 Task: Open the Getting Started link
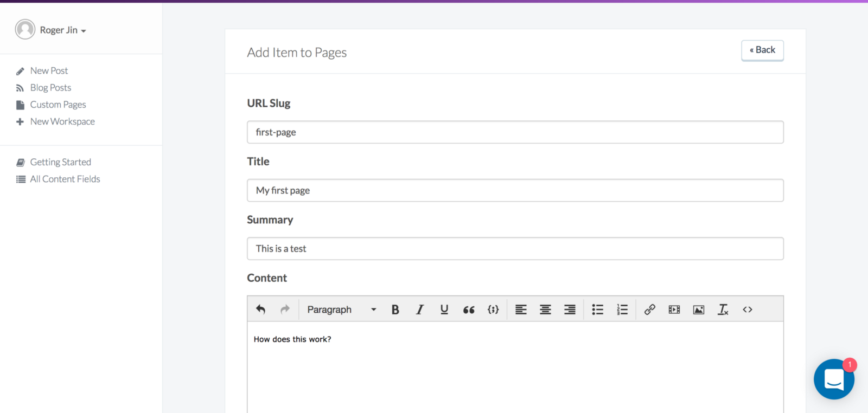tap(60, 162)
